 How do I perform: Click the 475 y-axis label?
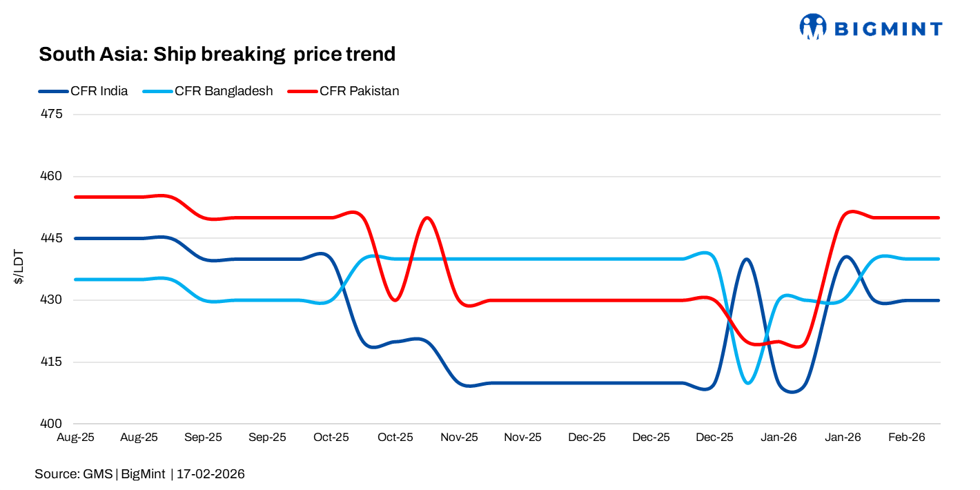(52, 114)
